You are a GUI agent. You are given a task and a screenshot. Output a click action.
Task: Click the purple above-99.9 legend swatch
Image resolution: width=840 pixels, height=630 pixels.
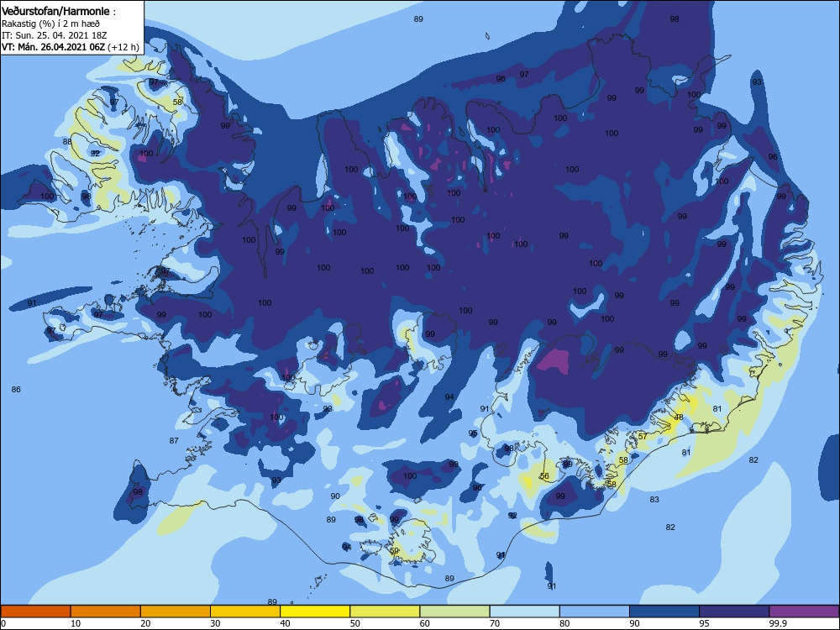pyautogui.click(x=804, y=612)
